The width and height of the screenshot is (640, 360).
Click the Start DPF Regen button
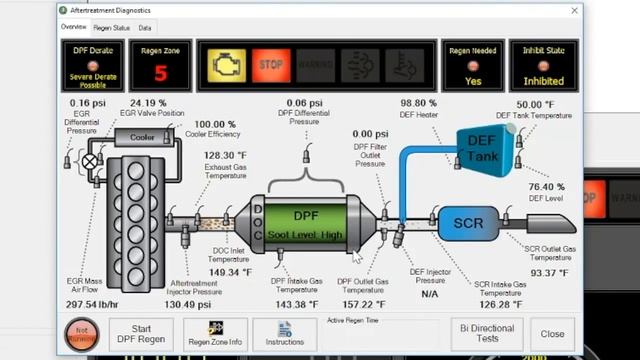[141, 334]
